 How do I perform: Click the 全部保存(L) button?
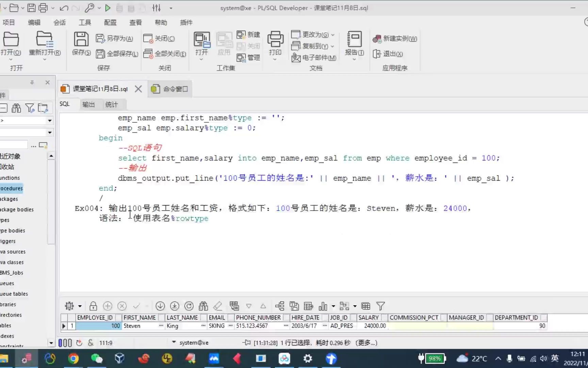click(117, 54)
